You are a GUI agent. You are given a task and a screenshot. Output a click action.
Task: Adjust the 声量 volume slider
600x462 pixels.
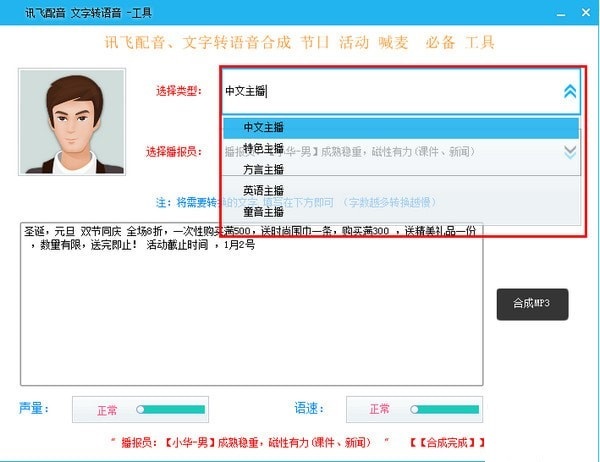(171, 410)
